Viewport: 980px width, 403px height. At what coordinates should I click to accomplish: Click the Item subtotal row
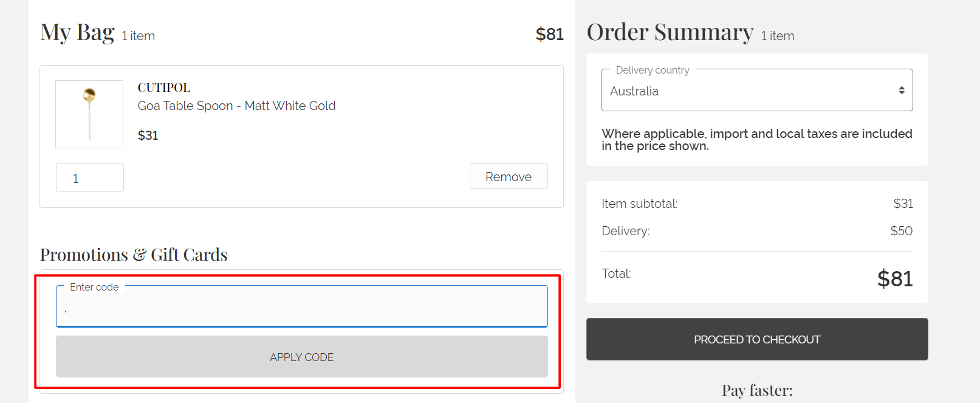(x=640, y=204)
